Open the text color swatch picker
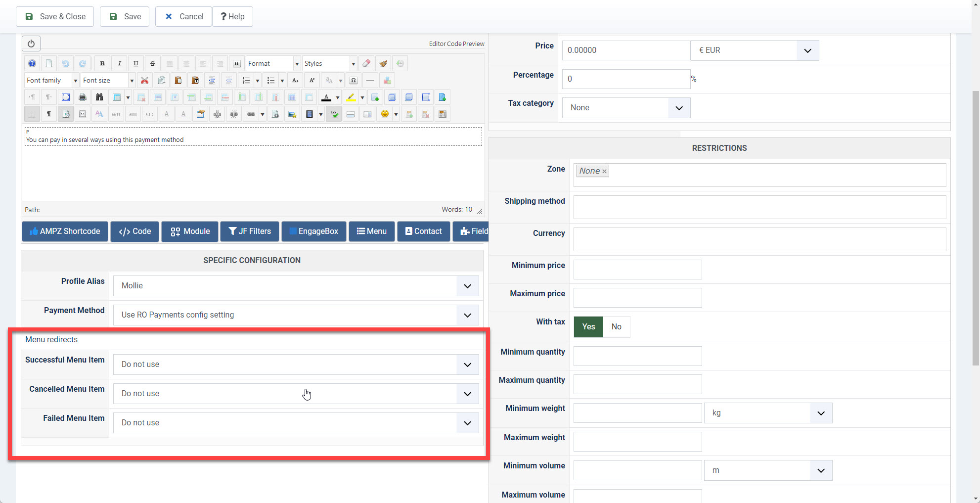Screen dimensions: 980x503 click(x=337, y=97)
